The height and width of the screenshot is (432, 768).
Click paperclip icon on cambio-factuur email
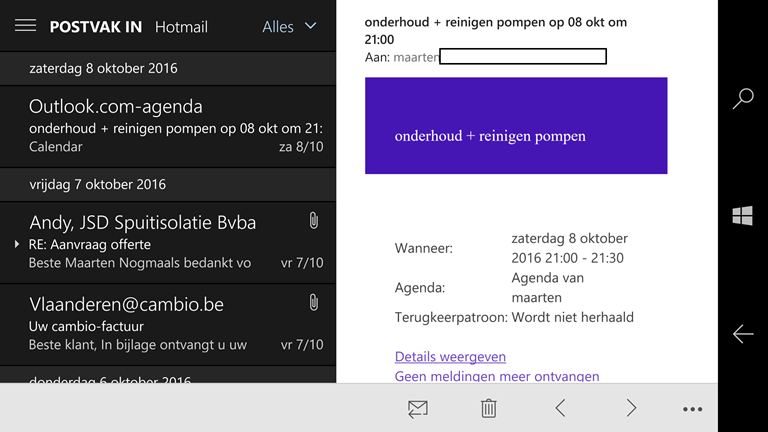(x=313, y=303)
